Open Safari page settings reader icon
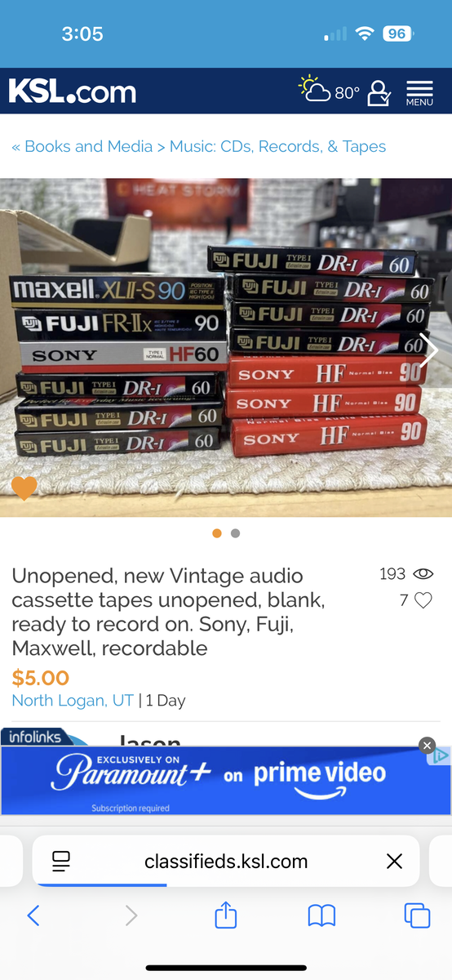Viewport: 452px width, 980px height. click(61, 861)
